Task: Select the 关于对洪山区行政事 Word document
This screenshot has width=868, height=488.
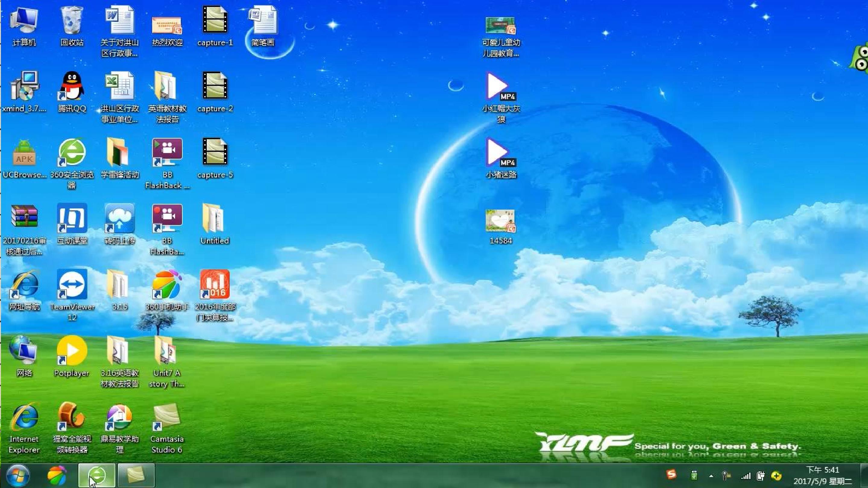Action: pyautogui.click(x=120, y=31)
